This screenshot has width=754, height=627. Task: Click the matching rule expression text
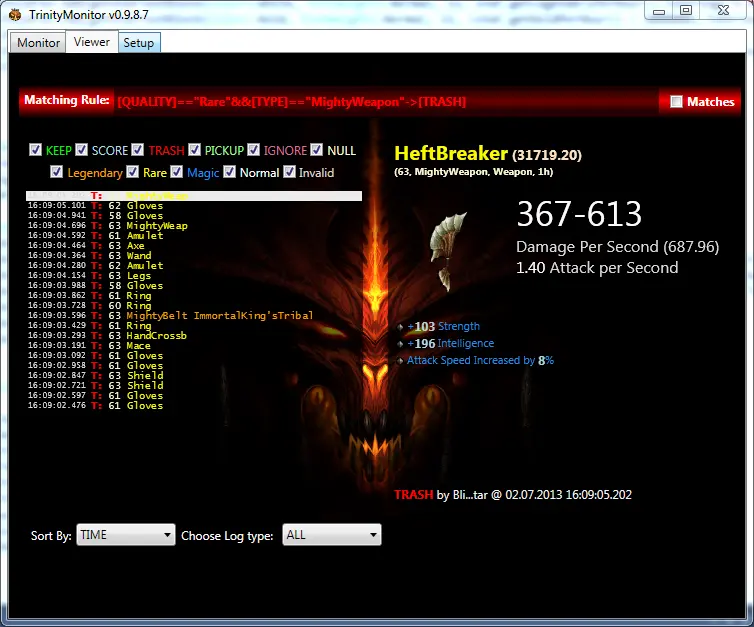(x=292, y=101)
